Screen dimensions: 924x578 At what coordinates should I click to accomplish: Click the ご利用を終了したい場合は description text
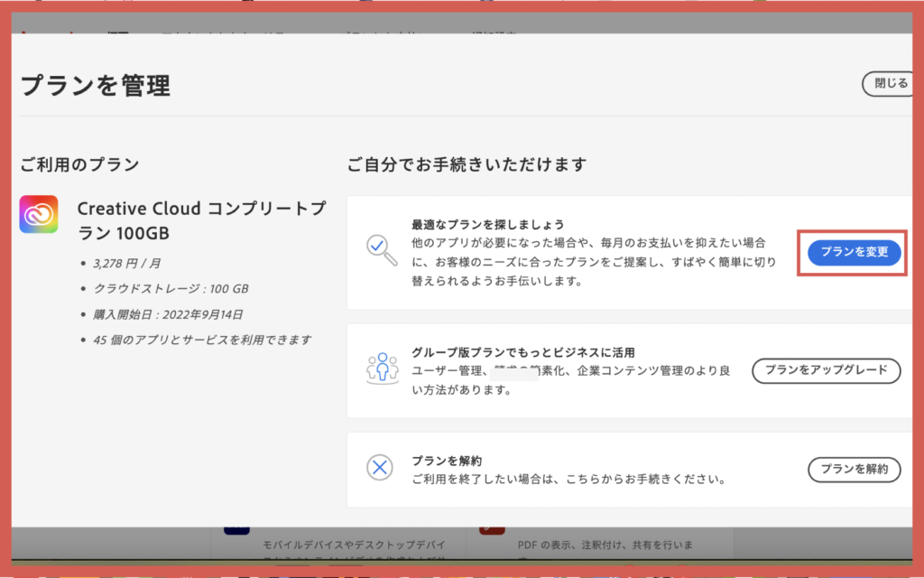(x=569, y=479)
